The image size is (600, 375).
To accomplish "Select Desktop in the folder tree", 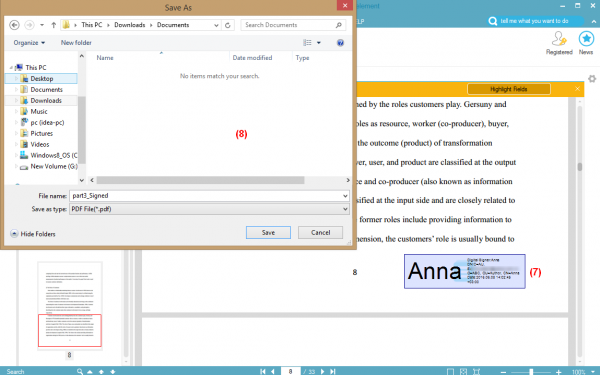I will pyautogui.click(x=41, y=78).
